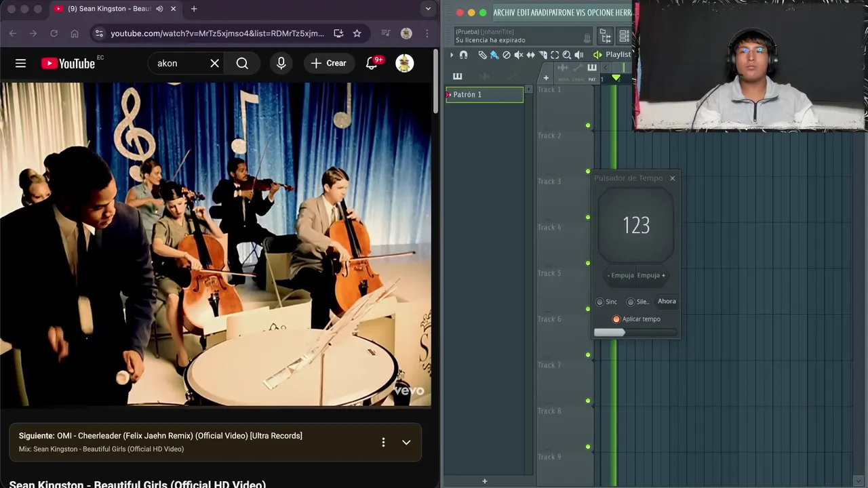Screen dimensions: 868x488
Task: Open the YouTube account avatar
Action: [x=405, y=63]
